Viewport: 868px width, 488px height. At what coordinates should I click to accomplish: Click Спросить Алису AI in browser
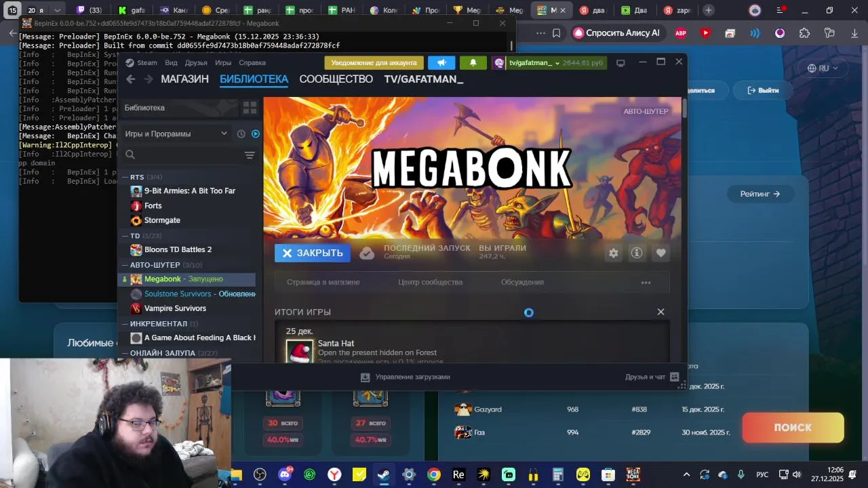tap(616, 33)
